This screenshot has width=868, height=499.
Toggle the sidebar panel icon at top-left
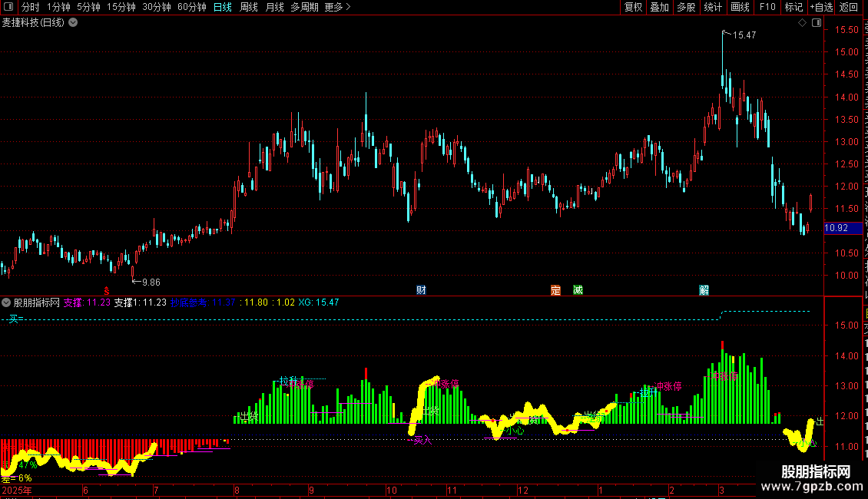[x=8, y=7]
